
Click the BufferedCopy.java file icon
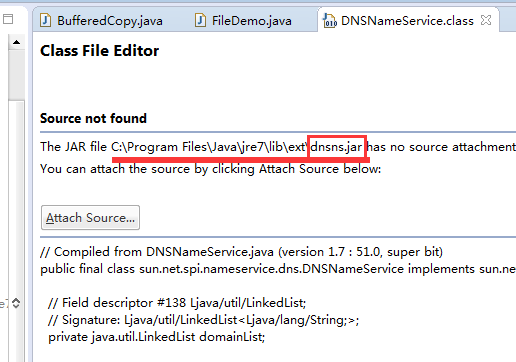click(x=45, y=20)
